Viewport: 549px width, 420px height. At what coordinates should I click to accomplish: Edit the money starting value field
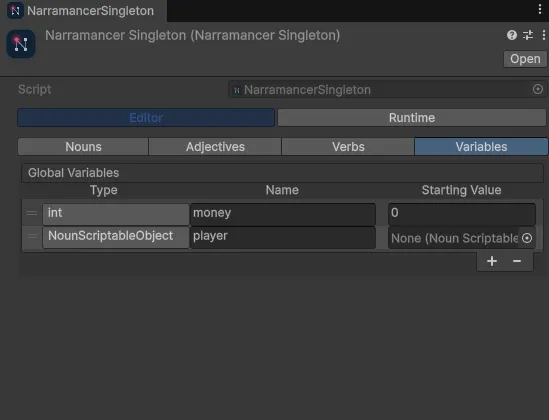pyautogui.click(x=462, y=214)
